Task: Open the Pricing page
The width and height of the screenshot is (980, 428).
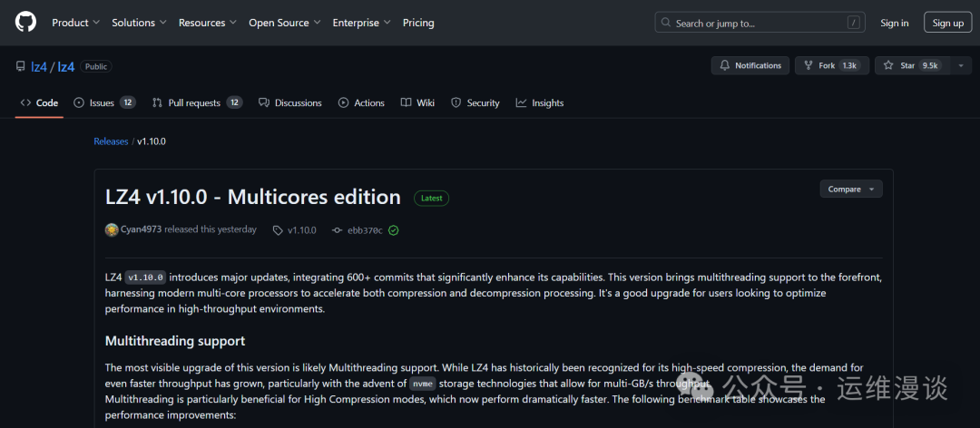Action: click(x=418, y=23)
